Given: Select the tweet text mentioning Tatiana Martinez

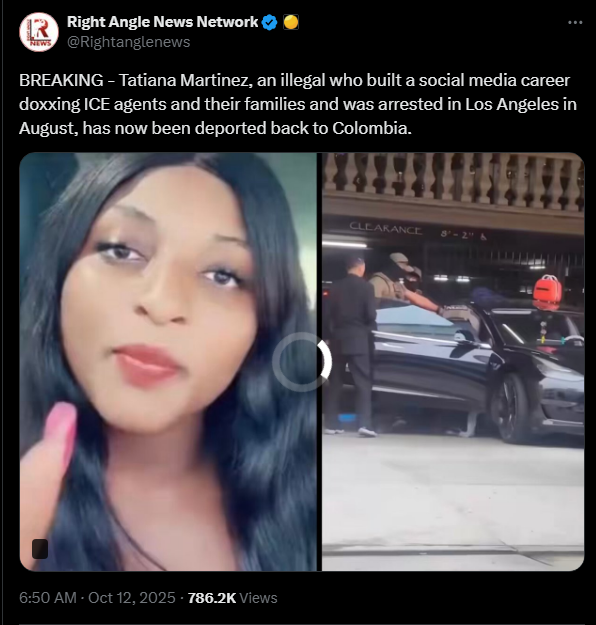Looking at the screenshot, I should [298, 104].
